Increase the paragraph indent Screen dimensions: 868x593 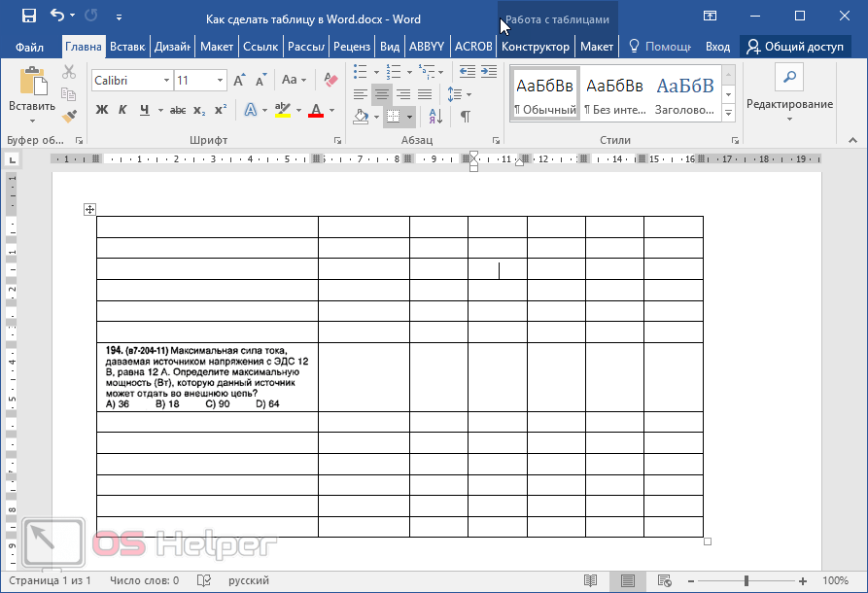[x=490, y=72]
